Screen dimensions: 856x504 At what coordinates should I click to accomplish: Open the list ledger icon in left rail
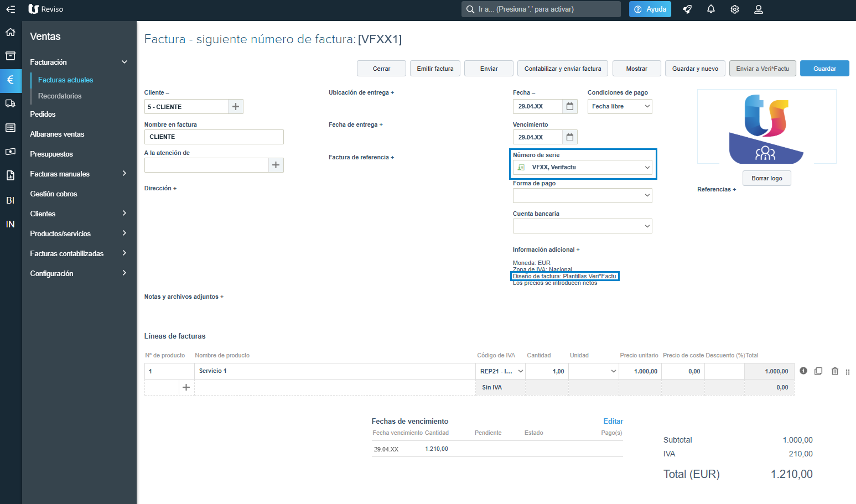11,128
